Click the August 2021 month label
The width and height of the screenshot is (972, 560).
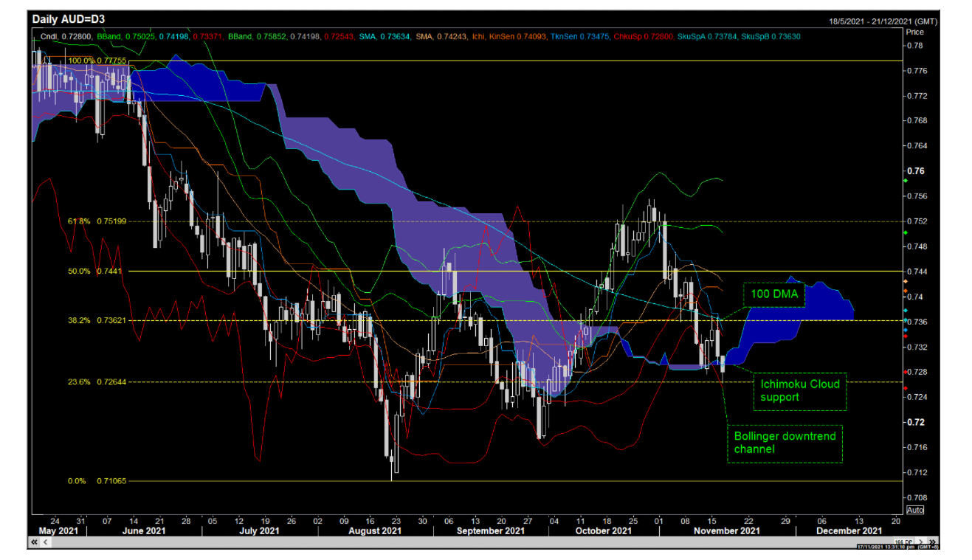pos(374,530)
